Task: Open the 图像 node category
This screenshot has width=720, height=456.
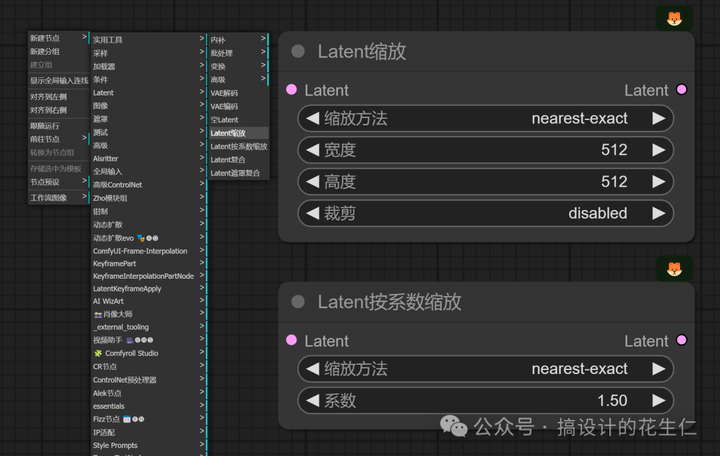Action: [148, 106]
